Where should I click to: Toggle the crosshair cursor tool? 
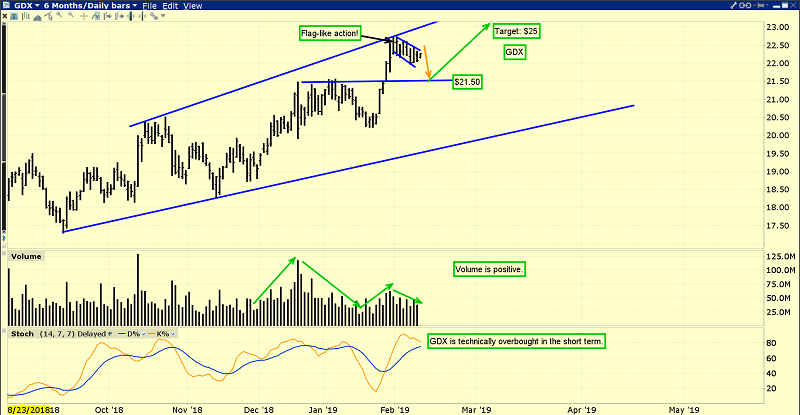tap(84, 16)
